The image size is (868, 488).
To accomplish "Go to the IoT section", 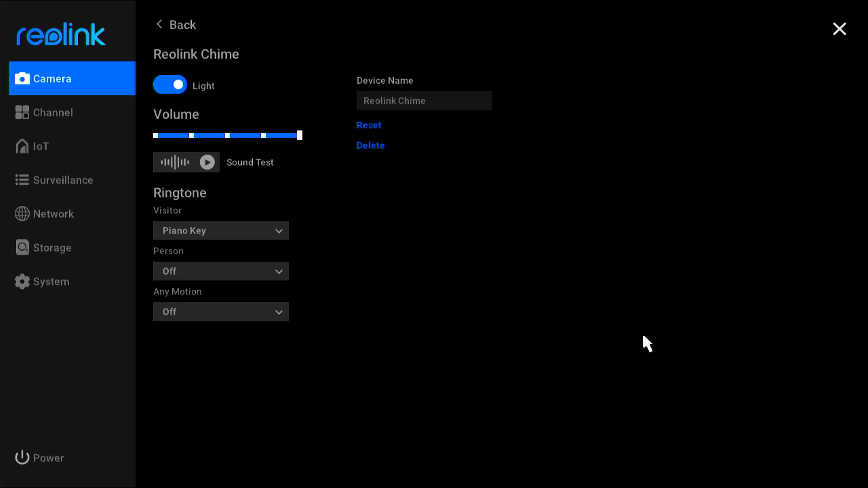I will tap(72, 146).
